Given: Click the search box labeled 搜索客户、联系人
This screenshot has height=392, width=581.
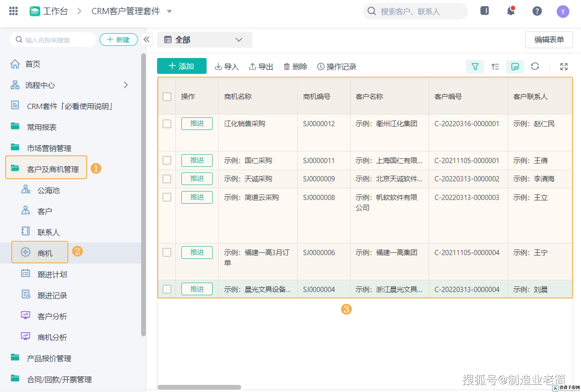Looking at the screenshot, I should coord(415,11).
